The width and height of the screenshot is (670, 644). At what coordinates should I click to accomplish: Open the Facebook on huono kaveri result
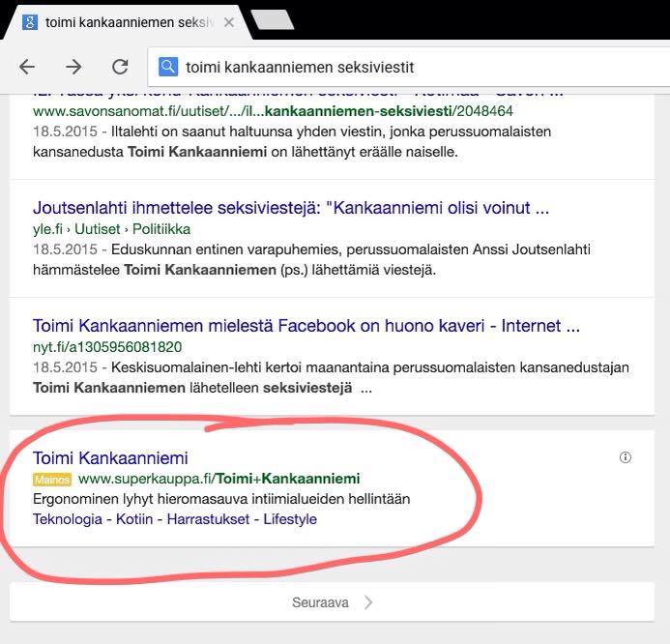coord(306,326)
